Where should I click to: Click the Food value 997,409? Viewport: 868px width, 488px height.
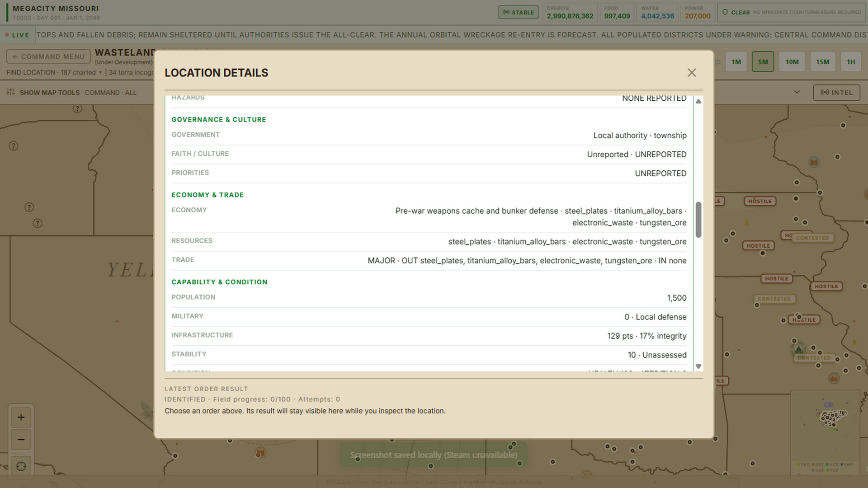tap(617, 16)
